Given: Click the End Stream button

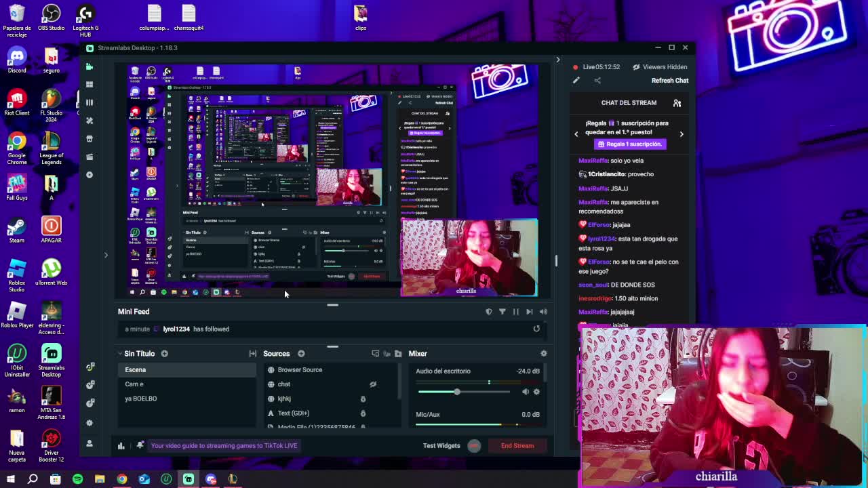Looking at the screenshot, I should coord(517,445).
